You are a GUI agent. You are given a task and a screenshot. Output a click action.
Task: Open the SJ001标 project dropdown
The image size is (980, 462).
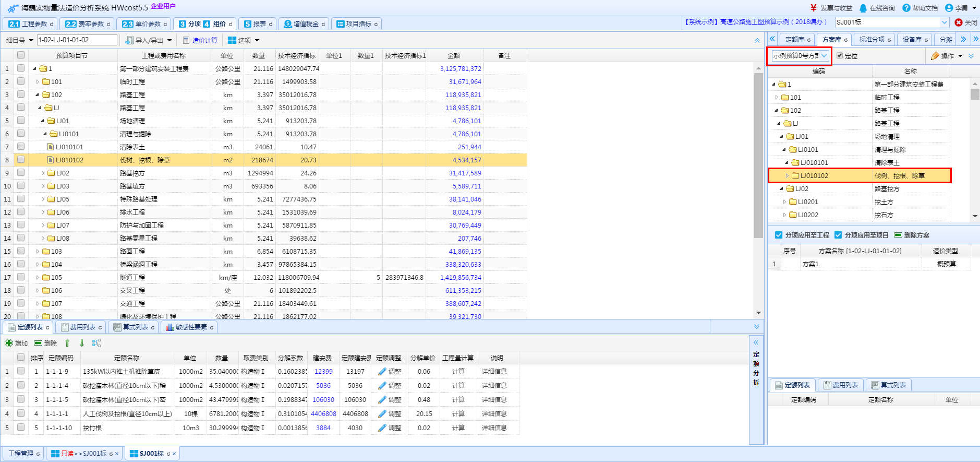[x=944, y=22]
